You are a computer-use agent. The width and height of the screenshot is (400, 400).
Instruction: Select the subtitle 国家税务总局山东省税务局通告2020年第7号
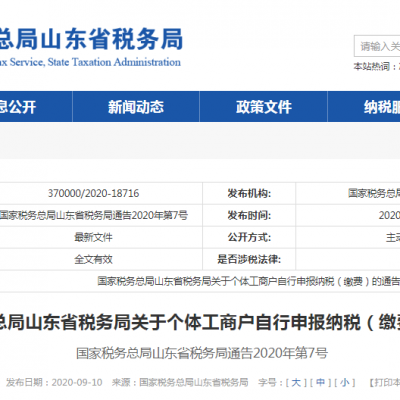(x=202, y=353)
